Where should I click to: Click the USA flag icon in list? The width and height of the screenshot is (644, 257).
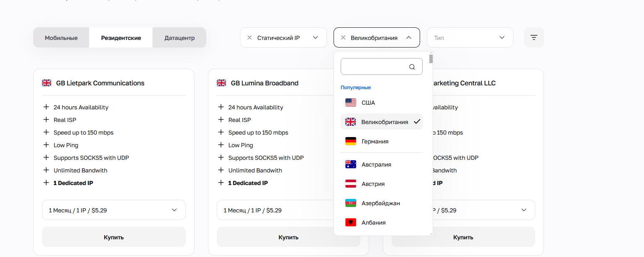[x=350, y=103]
